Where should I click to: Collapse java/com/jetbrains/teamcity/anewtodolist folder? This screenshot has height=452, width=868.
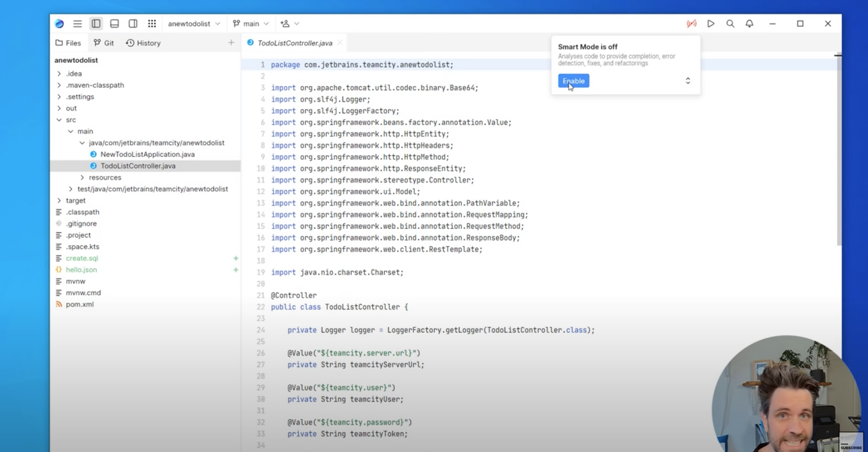[x=82, y=143]
